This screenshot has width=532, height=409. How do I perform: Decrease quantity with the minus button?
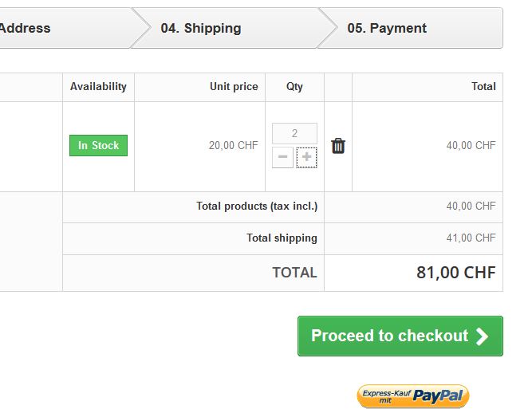tap(282, 157)
